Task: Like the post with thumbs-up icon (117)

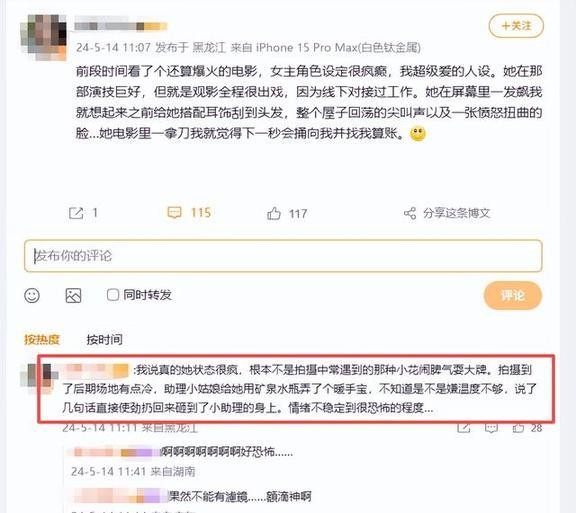Action: coord(274,214)
